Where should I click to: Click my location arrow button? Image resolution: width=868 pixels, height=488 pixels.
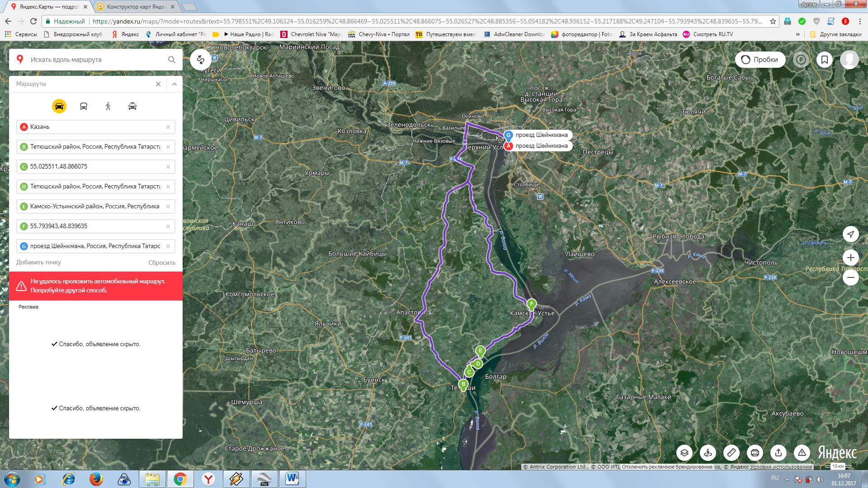point(850,234)
